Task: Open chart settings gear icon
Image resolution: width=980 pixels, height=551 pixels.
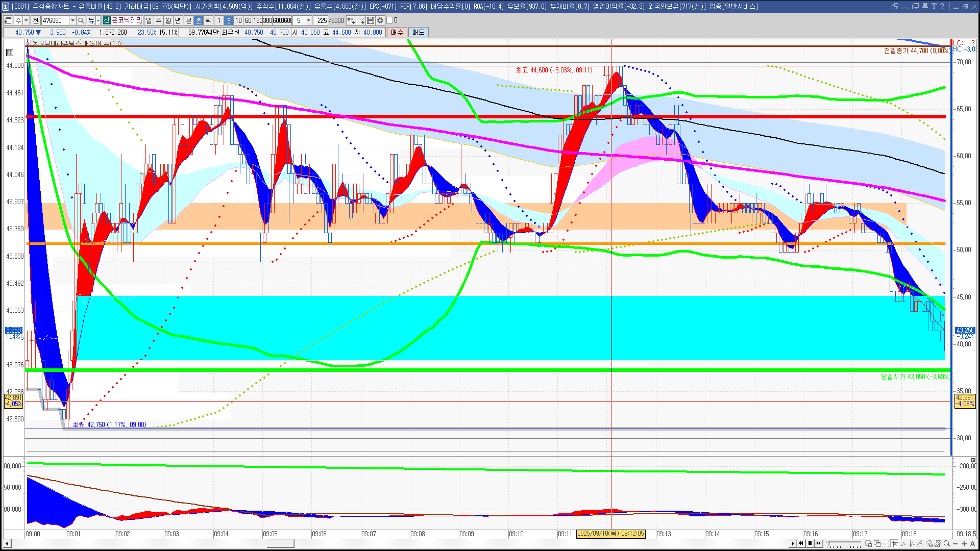Action: tap(380, 20)
